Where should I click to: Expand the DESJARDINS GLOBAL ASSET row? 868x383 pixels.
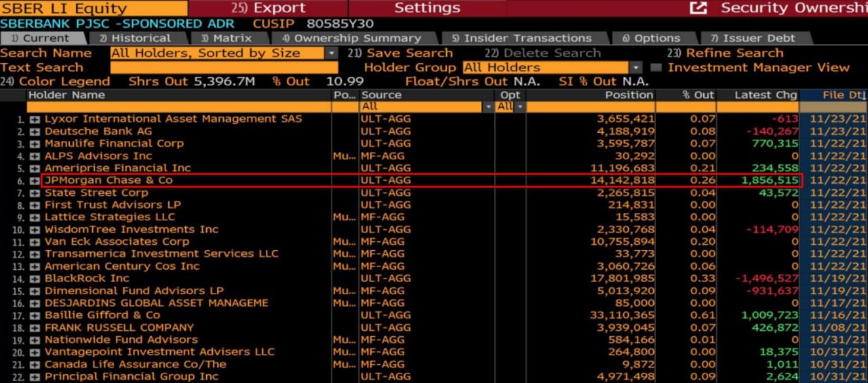pos(35,303)
